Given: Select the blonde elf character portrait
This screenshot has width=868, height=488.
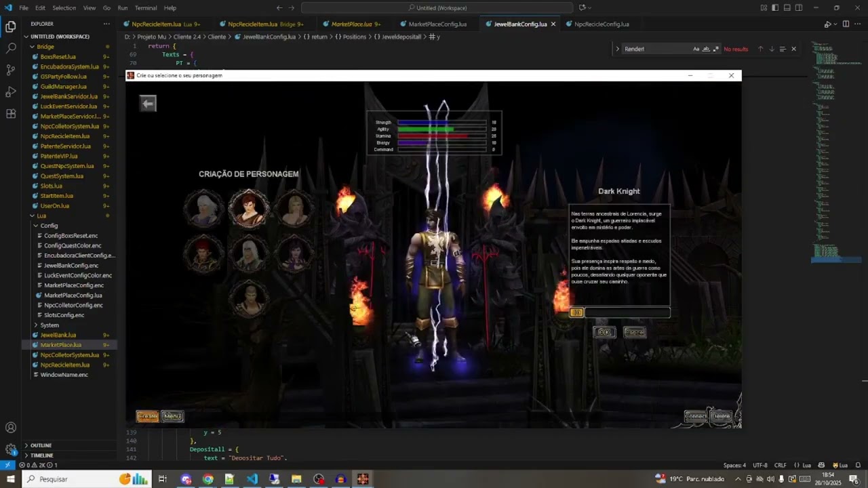Looking at the screenshot, I should click(294, 208).
